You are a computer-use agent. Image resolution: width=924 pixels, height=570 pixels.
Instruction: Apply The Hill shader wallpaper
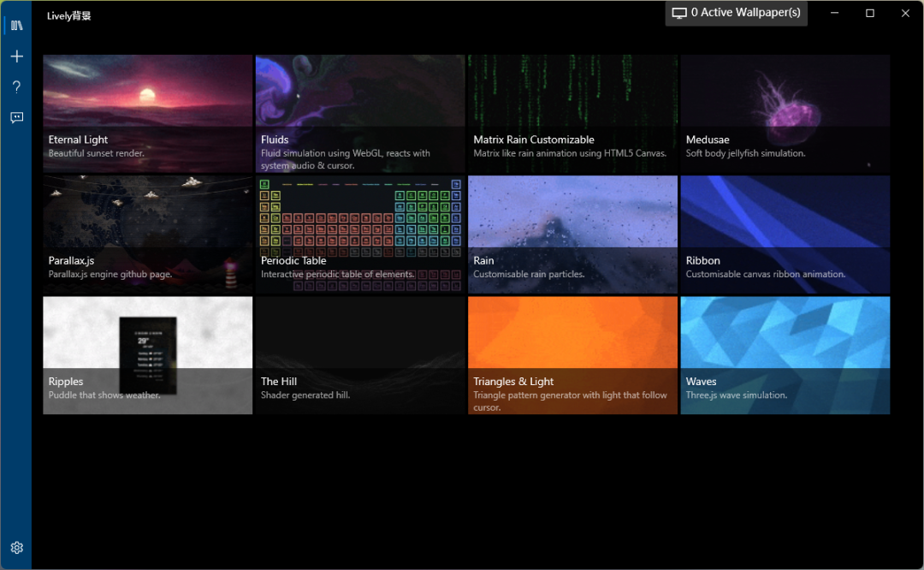[x=360, y=355]
